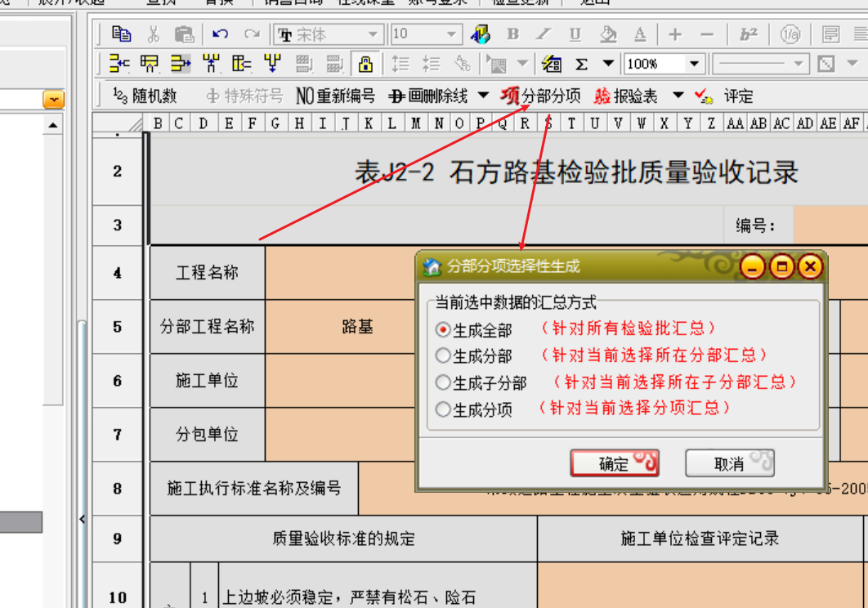The width and height of the screenshot is (868, 608).
Task: Confirm with the 确定 button
Action: (615, 463)
